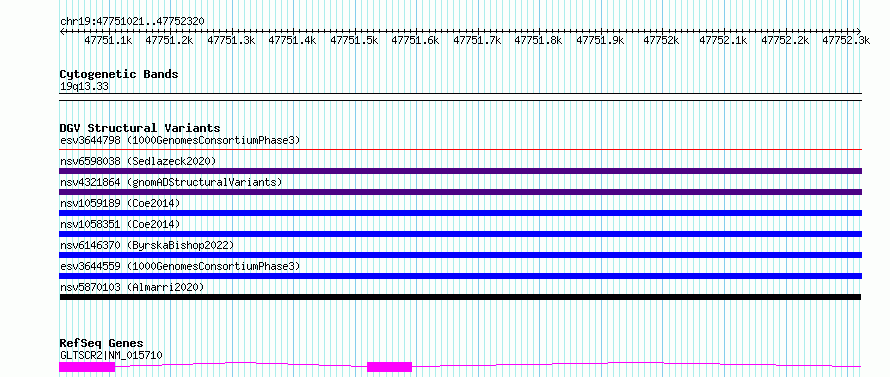Click the 19q13.33 band label
The height and width of the screenshot is (377, 890).
84,86
